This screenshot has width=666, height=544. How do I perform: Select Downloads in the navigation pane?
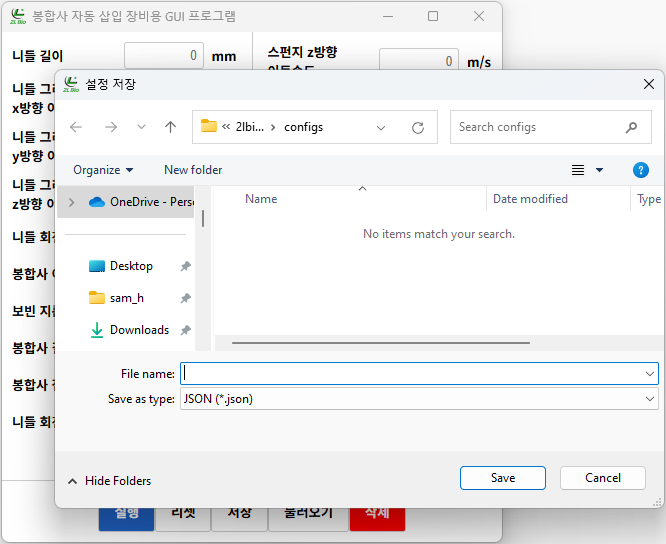tap(139, 330)
